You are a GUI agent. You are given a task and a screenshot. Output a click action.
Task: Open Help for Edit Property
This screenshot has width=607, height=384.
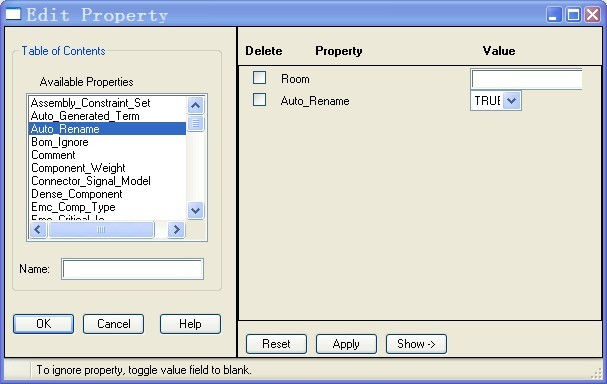coord(190,324)
